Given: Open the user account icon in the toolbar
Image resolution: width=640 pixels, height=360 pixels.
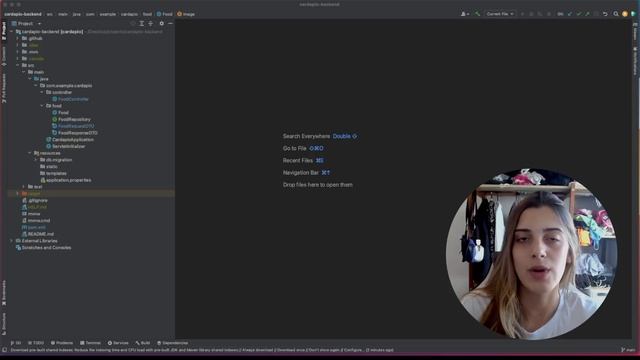Looking at the screenshot, I should click(464, 14).
